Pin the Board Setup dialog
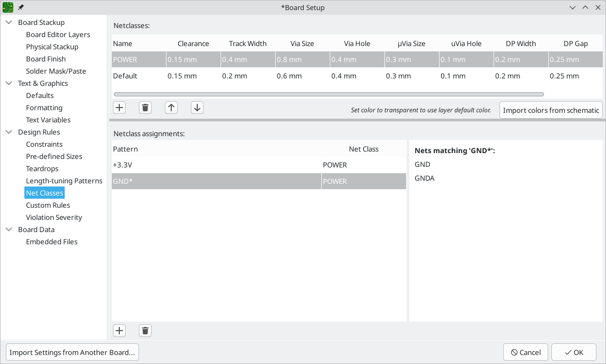This screenshot has height=364, width=606. (x=21, y=7)
